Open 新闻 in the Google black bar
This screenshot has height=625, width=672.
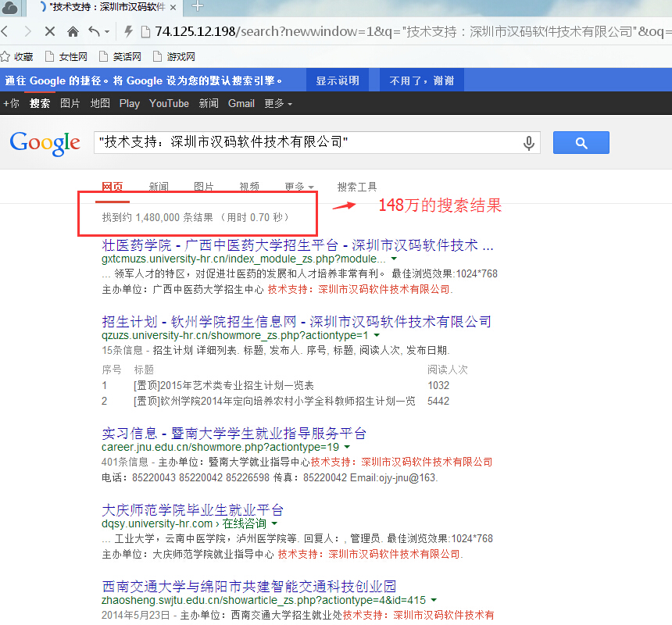[x=209, y=103]
